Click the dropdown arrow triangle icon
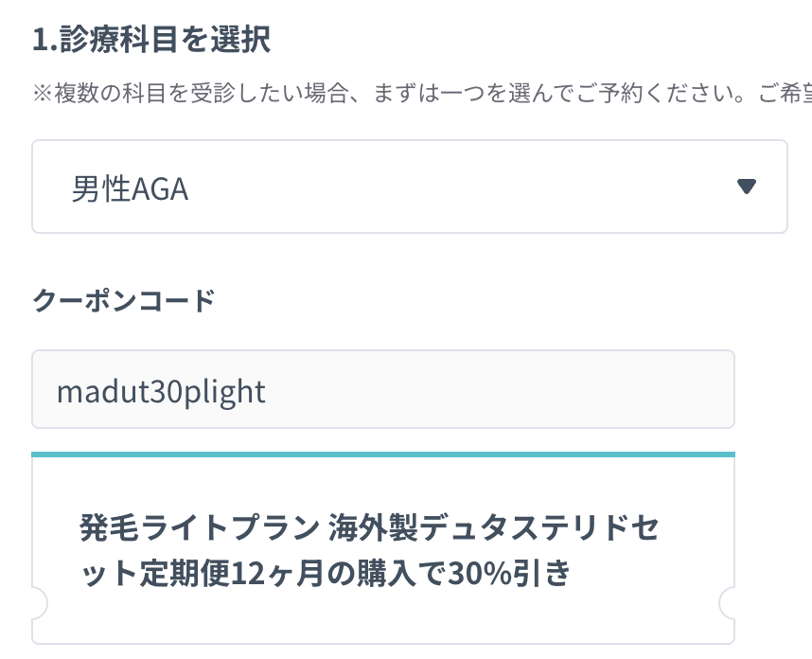Viewport: 812px width, 659px height. pyautogui.click(x=746, y=187)
